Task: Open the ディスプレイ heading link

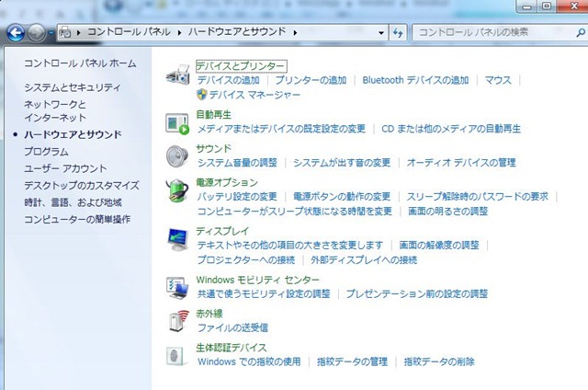Action: (x=222, y=231)
